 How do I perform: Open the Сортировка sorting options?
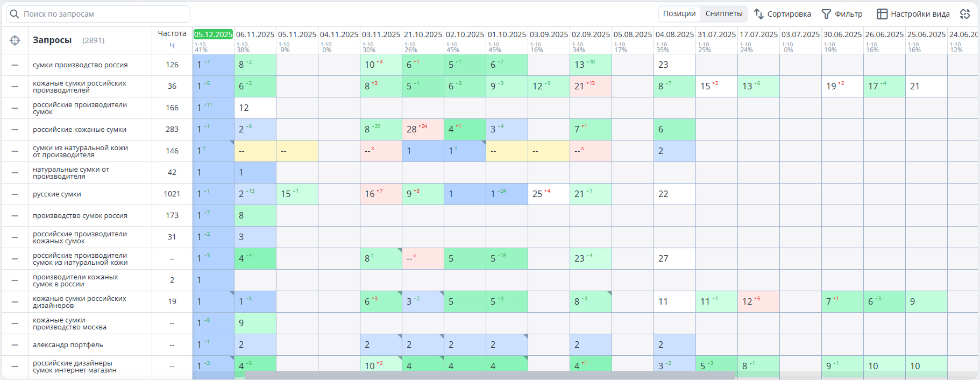click(x=782, y=14)
